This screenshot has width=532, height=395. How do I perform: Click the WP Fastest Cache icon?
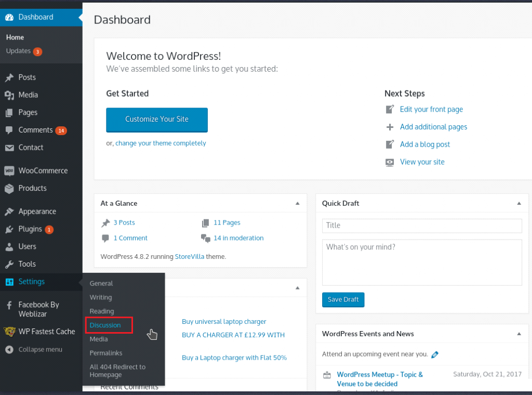coord(10,332)
